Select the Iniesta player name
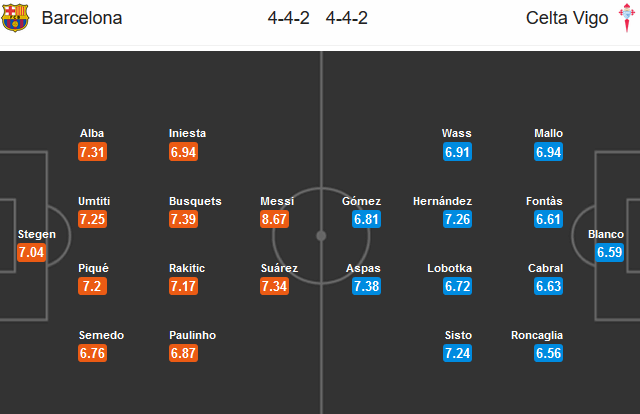The image size is (640, 414). pos(188,133)
